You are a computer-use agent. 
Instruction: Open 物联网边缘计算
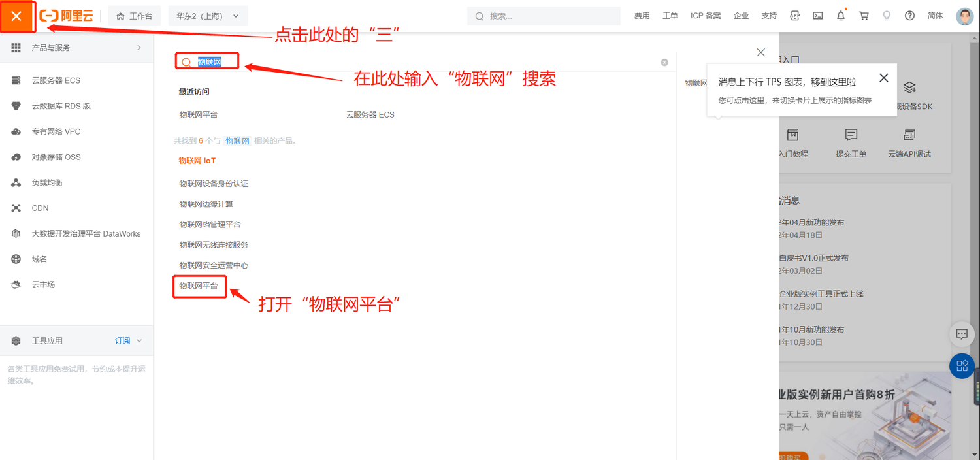206,204
